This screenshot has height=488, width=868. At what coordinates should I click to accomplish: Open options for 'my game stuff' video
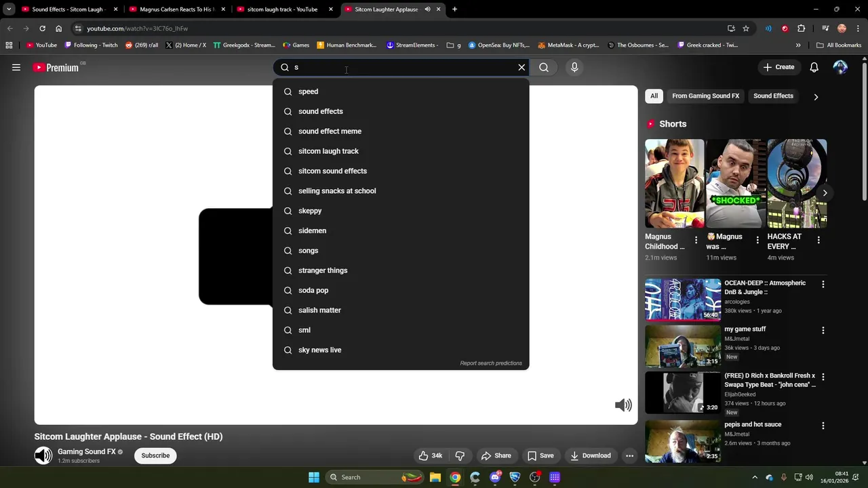(x=823, y=331)
